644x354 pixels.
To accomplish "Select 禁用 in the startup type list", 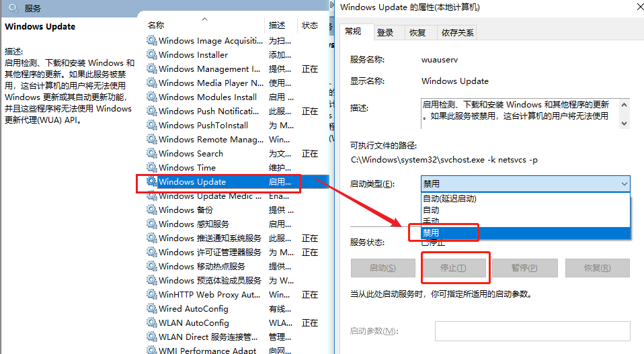I will (x=526, y=232).
